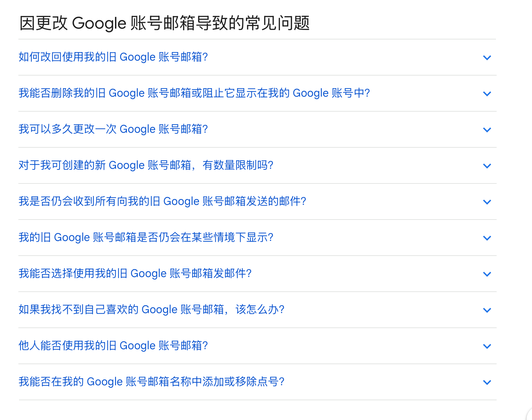Click chevron next to 我能否删除我的旧 Google 账号邮箱
The width and height of the screenshot is (532, 420).
click(x=487, y=94)
